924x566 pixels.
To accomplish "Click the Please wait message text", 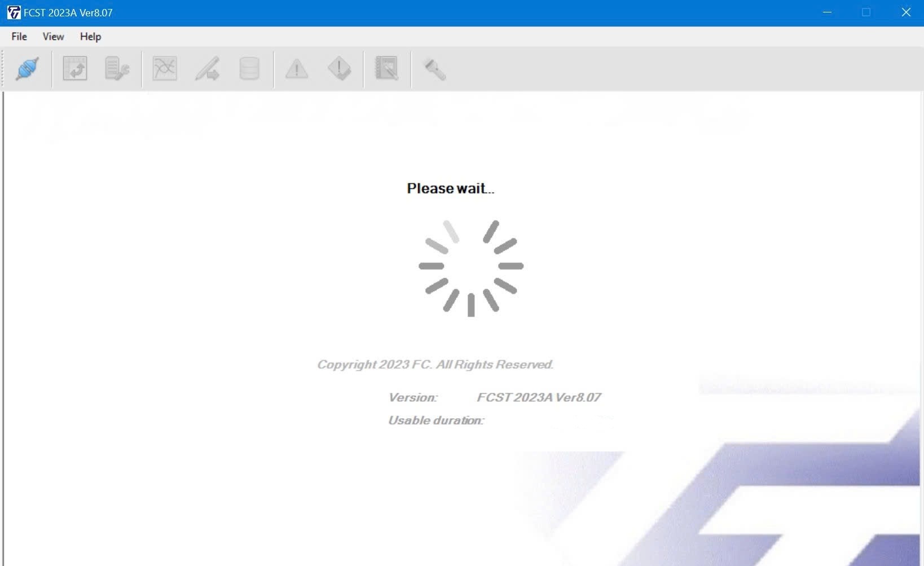I will point(451,188).
